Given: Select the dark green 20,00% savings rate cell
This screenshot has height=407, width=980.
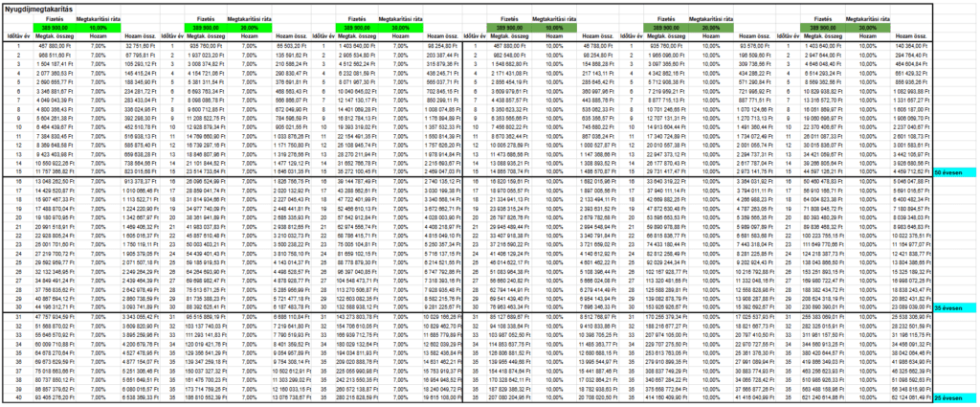Looking at the screenshot, I should 713,28.
